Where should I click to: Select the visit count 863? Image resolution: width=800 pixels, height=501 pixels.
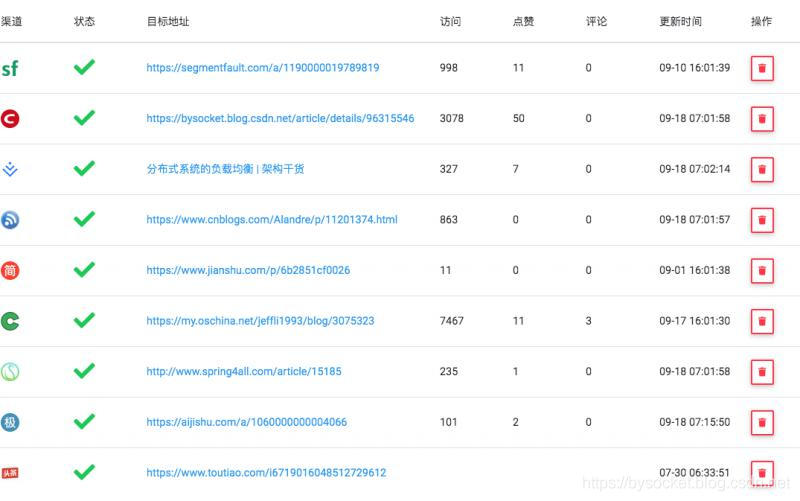tap(448, 219)
